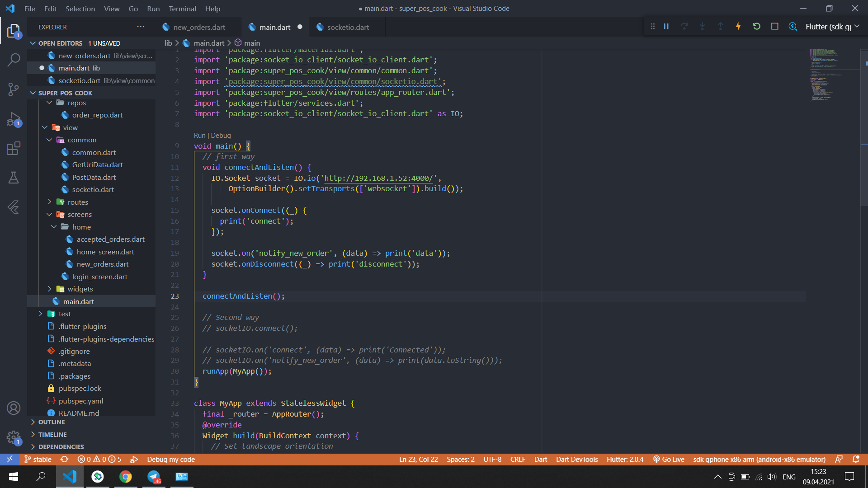Open the File menu
The image size is (868, 488).
pos(30,9)
